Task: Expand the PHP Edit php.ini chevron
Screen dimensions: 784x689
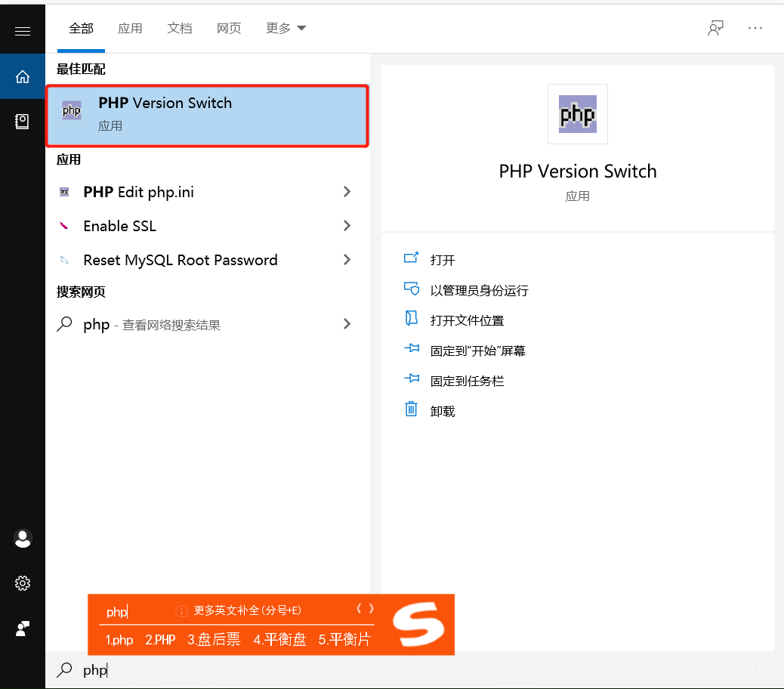Action: coord(347,191)
